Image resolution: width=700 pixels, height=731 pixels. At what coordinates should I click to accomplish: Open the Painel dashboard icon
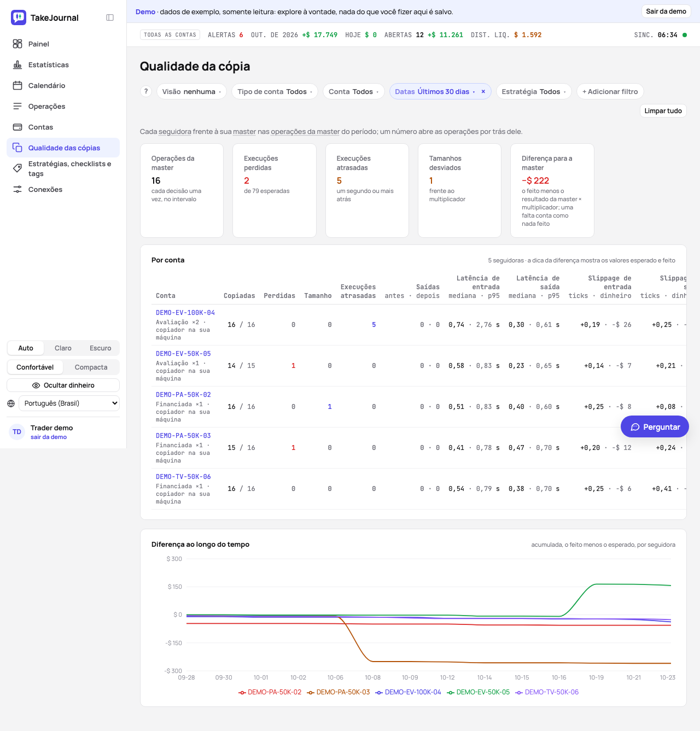[x=17, y=44]
